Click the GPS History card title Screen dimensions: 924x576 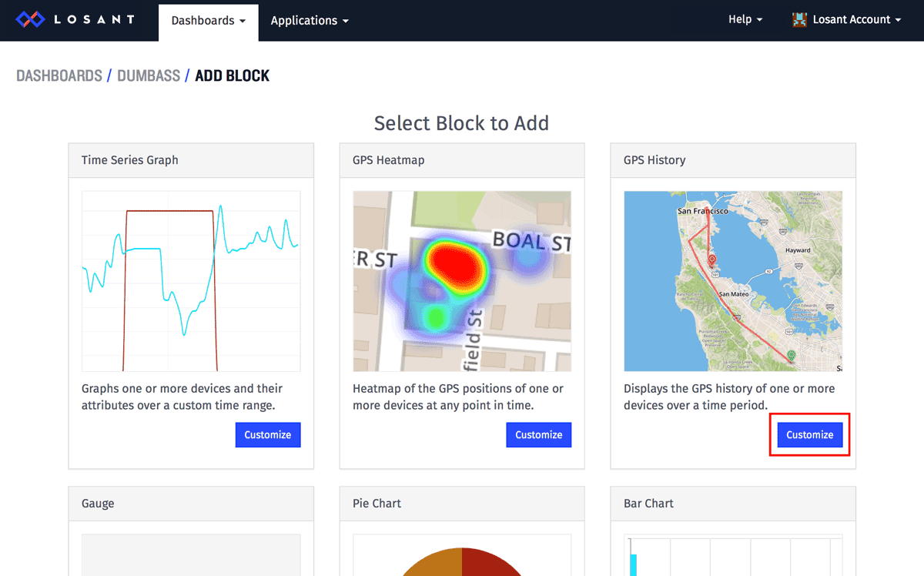[x=654, y=160]
